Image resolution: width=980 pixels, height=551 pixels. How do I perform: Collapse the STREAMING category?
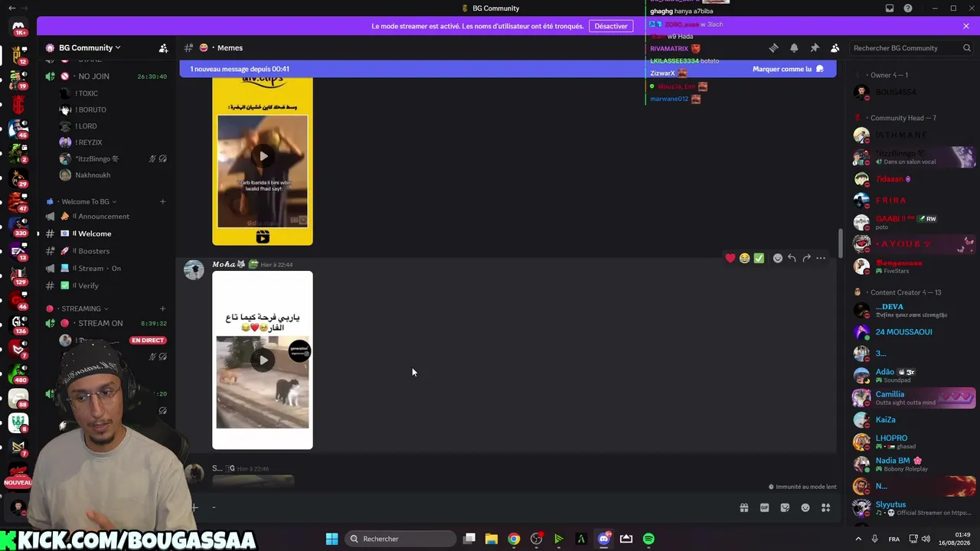coord(77,308)
